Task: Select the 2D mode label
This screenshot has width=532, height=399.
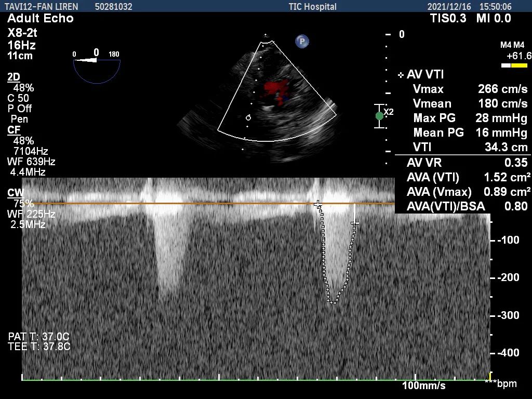Action: (14, 77)
